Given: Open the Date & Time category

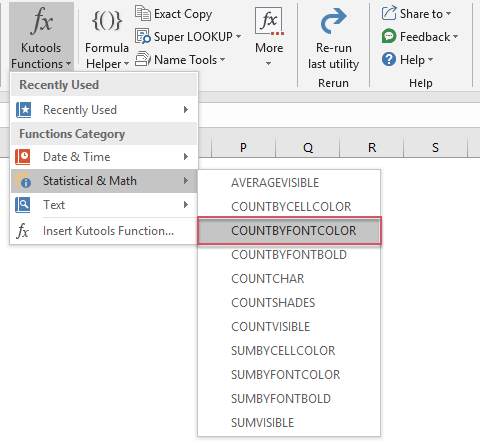Looking at the screenshot, I should pyautogui.click(x=104, y=157).
